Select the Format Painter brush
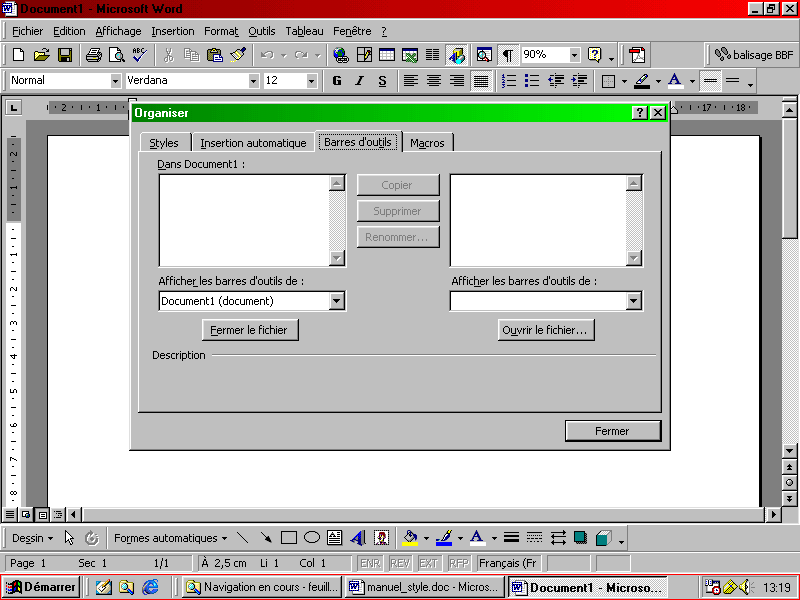This screenshot has height=600, width=800. coord(238,55)
